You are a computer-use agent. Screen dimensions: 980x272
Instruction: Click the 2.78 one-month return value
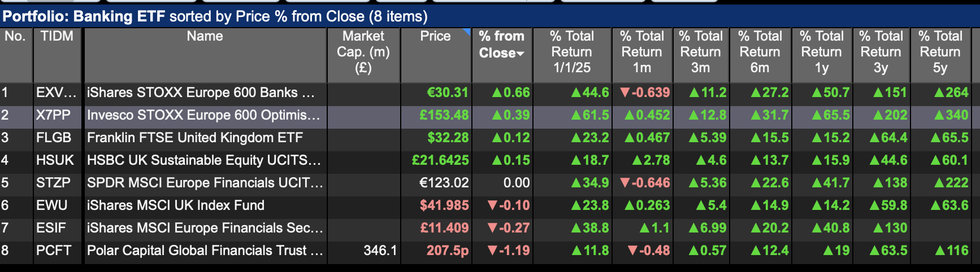[x=651, y=160]
